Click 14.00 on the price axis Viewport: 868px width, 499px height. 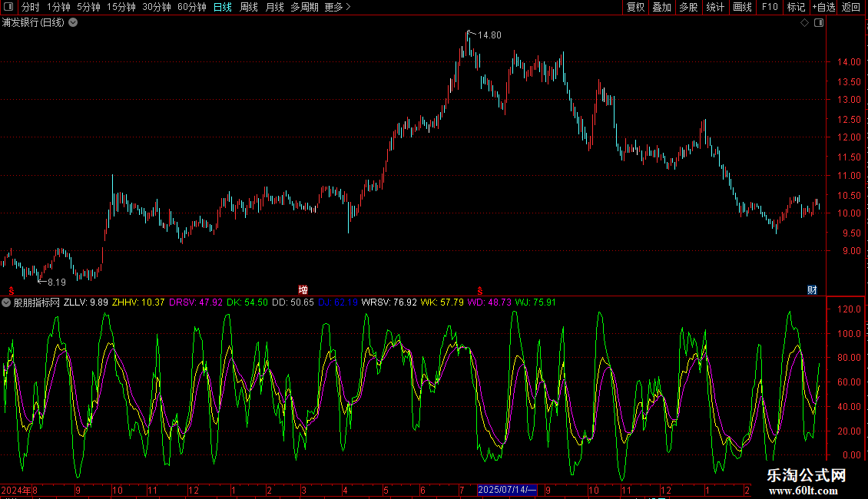tap(849, 62)
